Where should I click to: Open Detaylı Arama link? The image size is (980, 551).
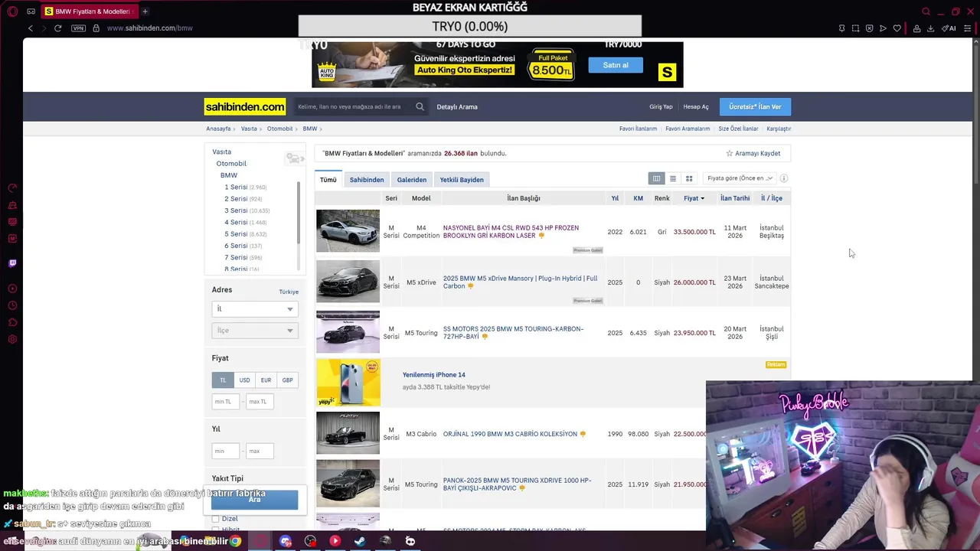pos(457,107)
